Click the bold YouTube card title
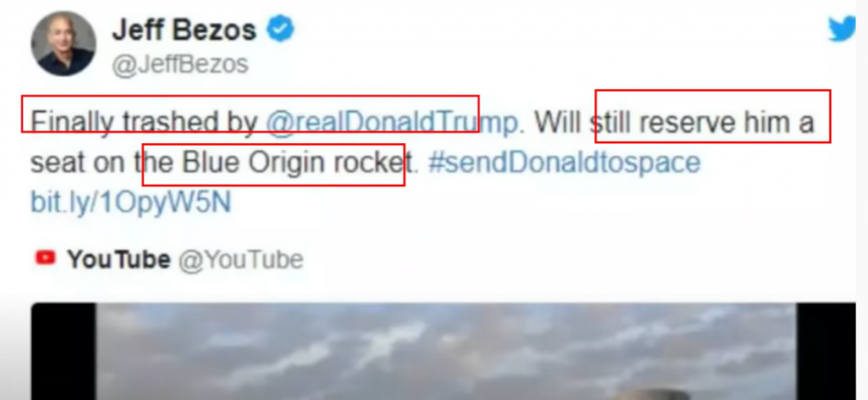Image resolution: width=868 pixels, height=400 pixels. (119, 259)
